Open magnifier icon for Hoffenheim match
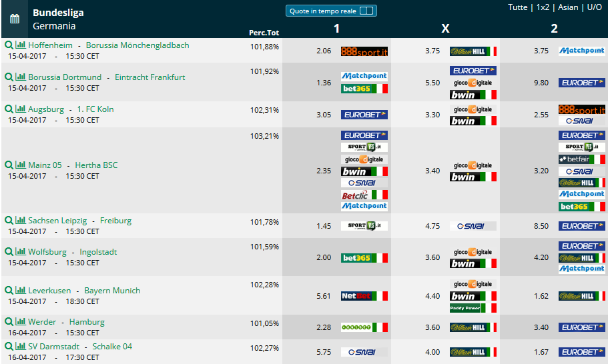Viewport: 608px width, 364px height. tap(9, 45)
